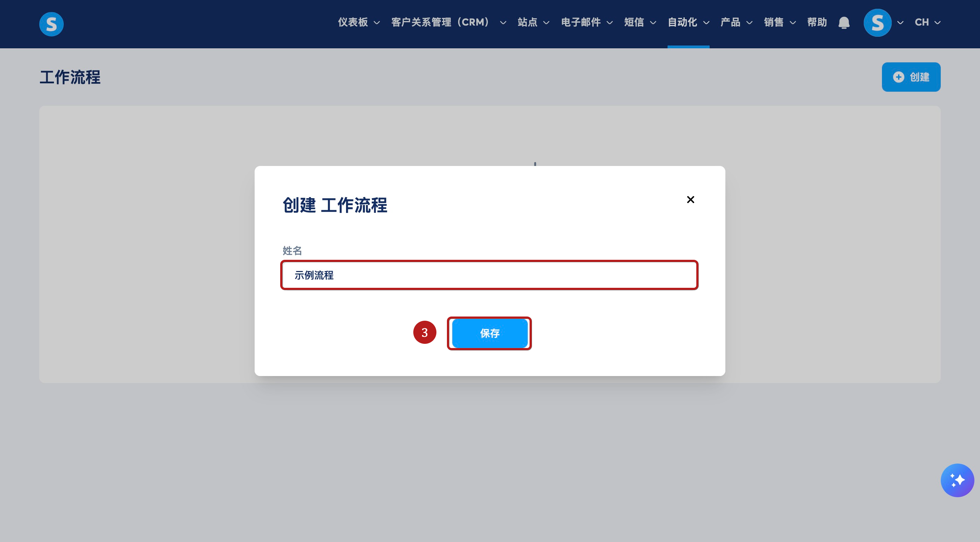Open the AI assistant sparkle button
Screen dimensions: 980x542
pos(957,480)
